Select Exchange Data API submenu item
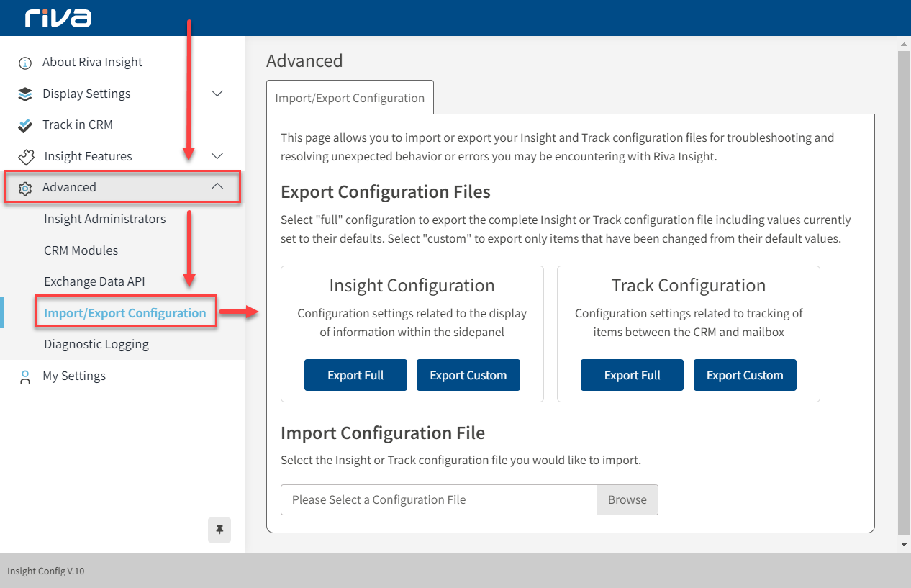 click(x=94, y=281)
